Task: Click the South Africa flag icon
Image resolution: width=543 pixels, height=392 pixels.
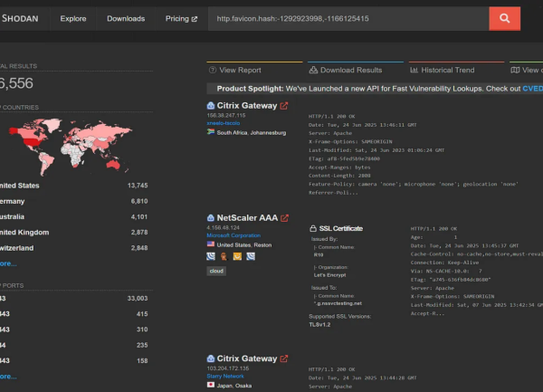Action: 211,131
